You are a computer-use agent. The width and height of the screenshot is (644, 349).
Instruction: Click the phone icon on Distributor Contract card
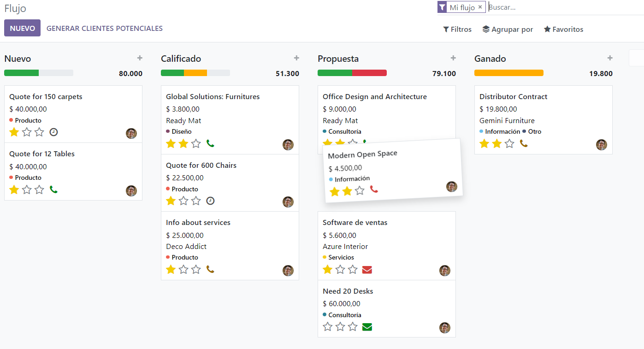[524, 143]
